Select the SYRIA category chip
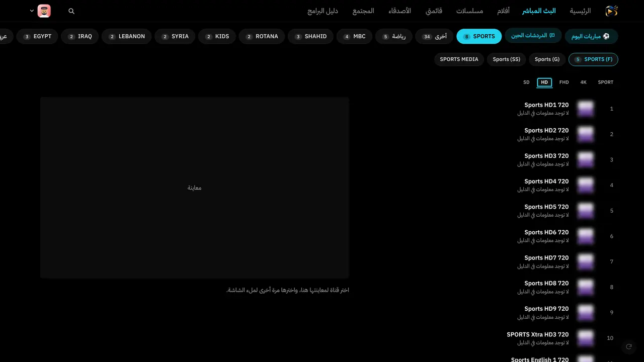 (175, 36)
